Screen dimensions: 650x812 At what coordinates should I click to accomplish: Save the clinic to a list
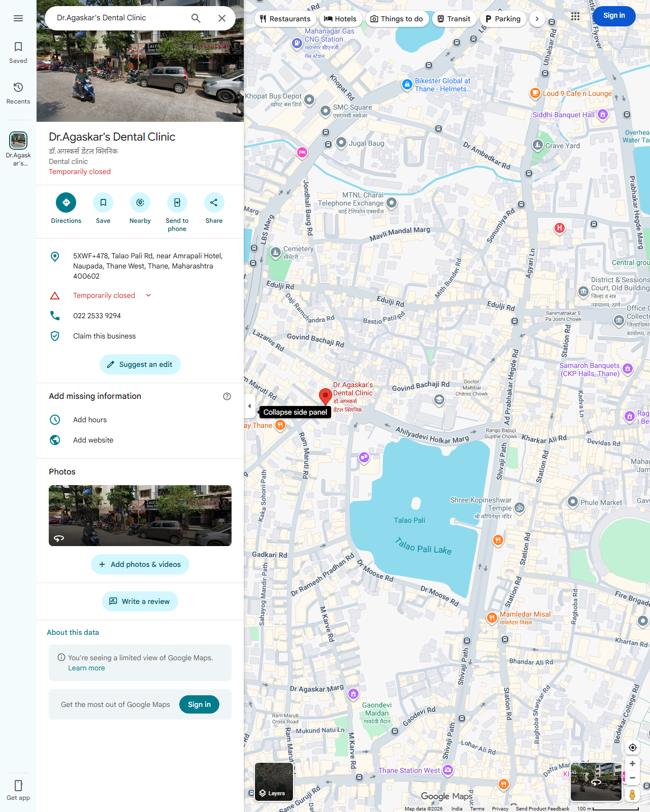point(103,208)
